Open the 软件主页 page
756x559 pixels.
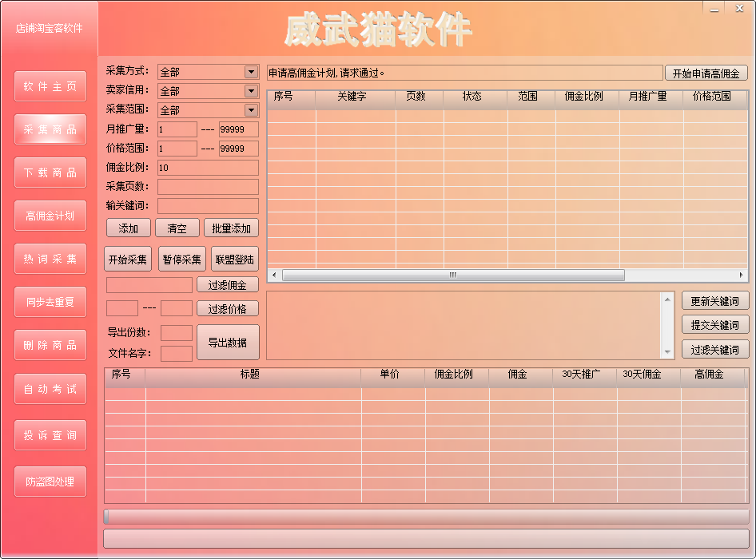50,86
